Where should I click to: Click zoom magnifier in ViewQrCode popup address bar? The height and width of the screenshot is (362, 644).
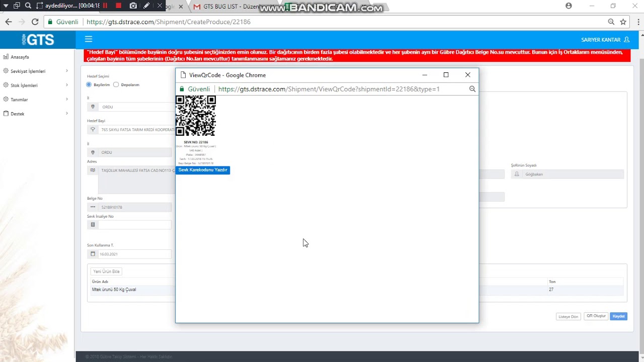(472, 89)
